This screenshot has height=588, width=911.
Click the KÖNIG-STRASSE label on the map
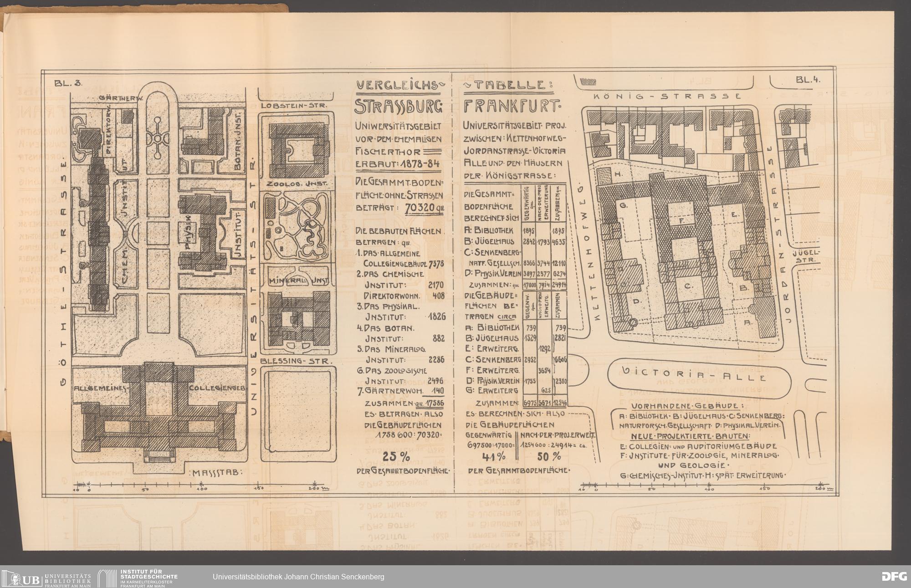click(x=666, y=97)
